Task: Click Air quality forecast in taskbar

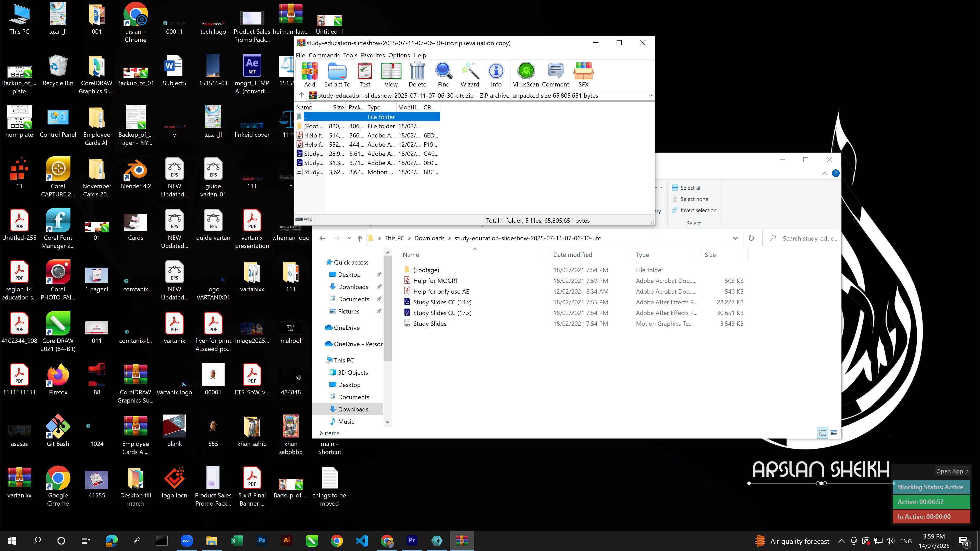Action: [792, 541]
